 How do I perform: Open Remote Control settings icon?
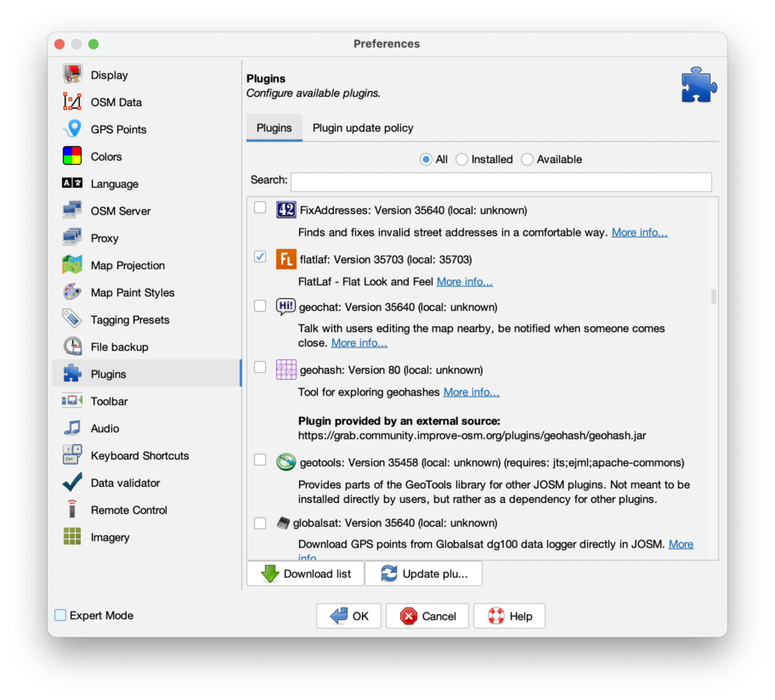coord(72,510)
